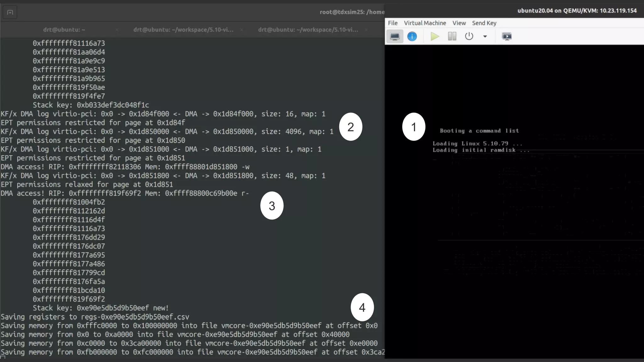Image resolution: width=644 pixels, height=362 pixels.
Task: Switch to the drt@ubuntu: ~ tab
Action: [x=64, y=30]
